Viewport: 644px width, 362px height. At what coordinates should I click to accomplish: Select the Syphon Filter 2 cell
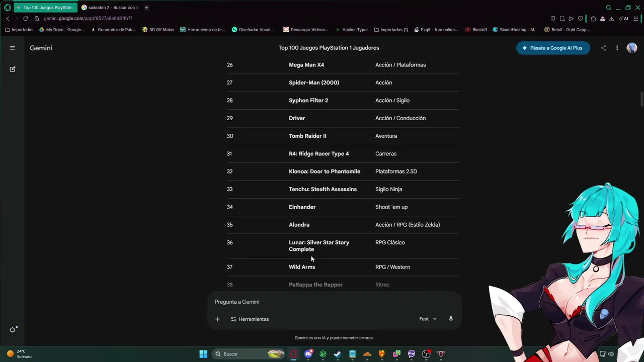coord(308,101)
